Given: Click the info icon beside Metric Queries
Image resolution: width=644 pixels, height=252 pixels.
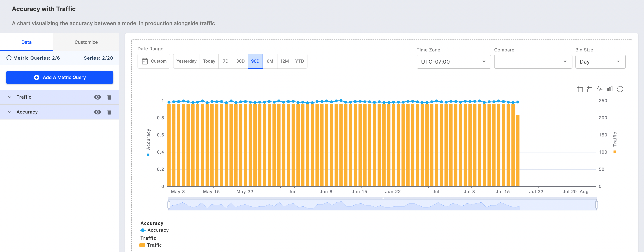Looking at the screenshot, I should pyautogui.click(x=9, y=58).
